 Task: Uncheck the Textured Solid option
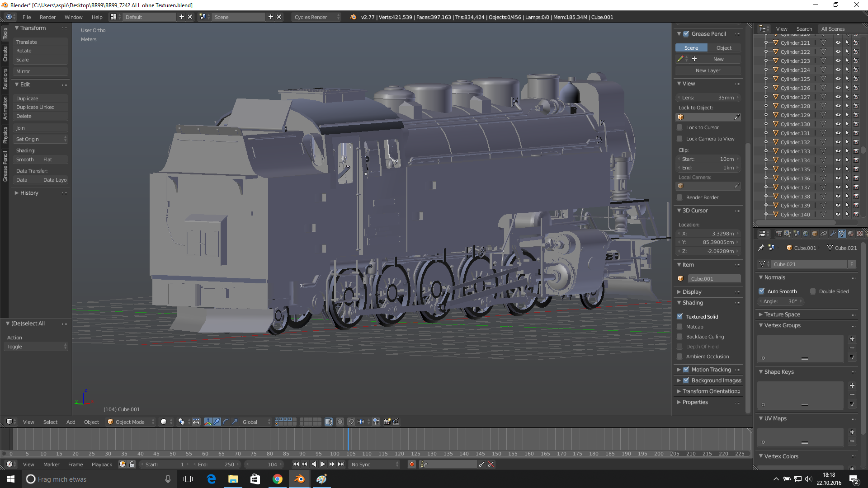pos(679,316)
